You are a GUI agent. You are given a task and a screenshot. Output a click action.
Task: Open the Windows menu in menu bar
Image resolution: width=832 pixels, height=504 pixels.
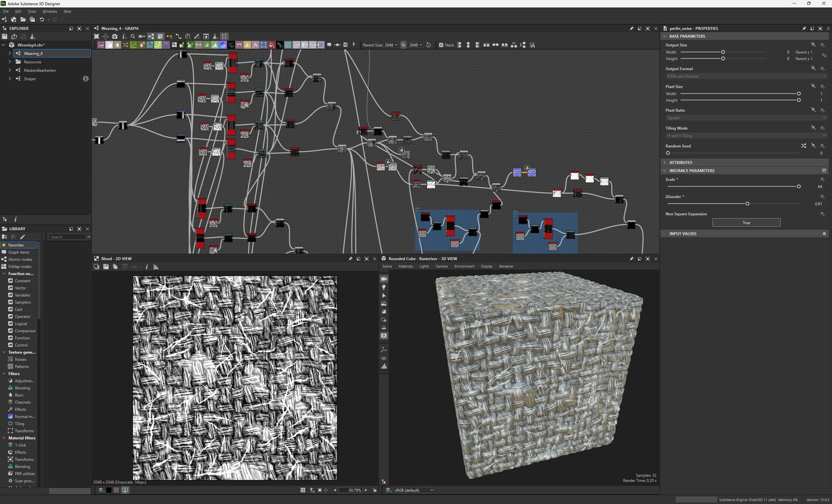49,11
